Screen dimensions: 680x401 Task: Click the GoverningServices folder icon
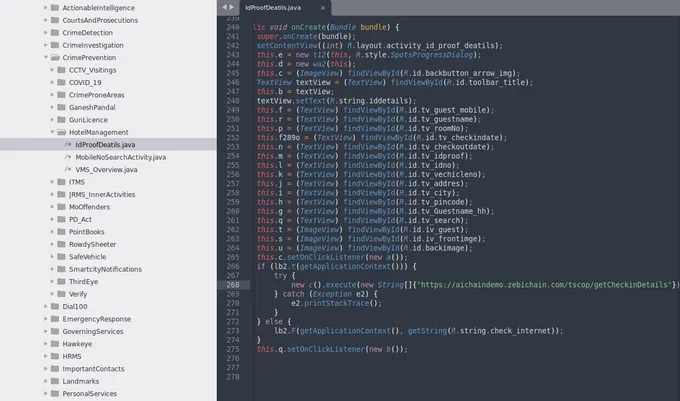tap(55, 331)
